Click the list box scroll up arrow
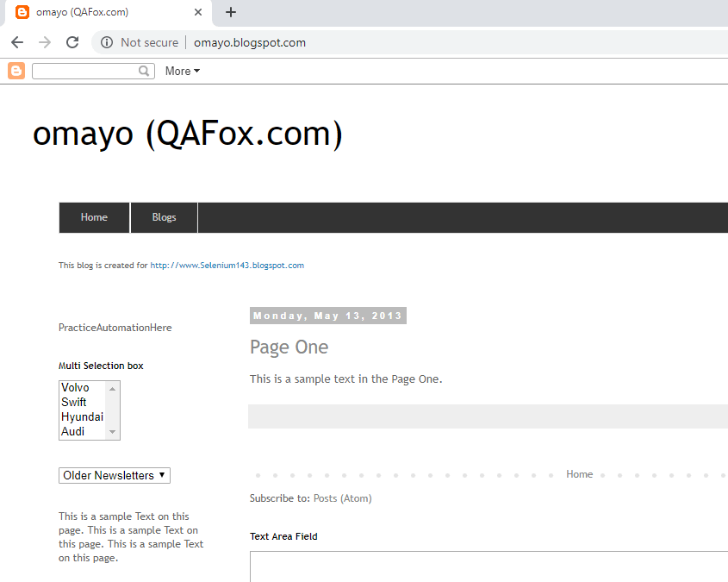This screenshot has width=728, height=582. pos(112,388)
